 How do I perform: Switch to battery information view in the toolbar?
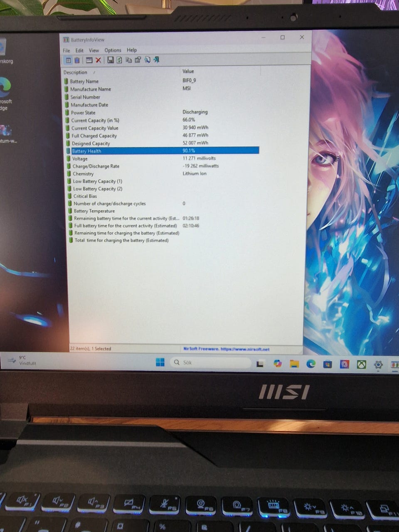[x=68, y=60]
